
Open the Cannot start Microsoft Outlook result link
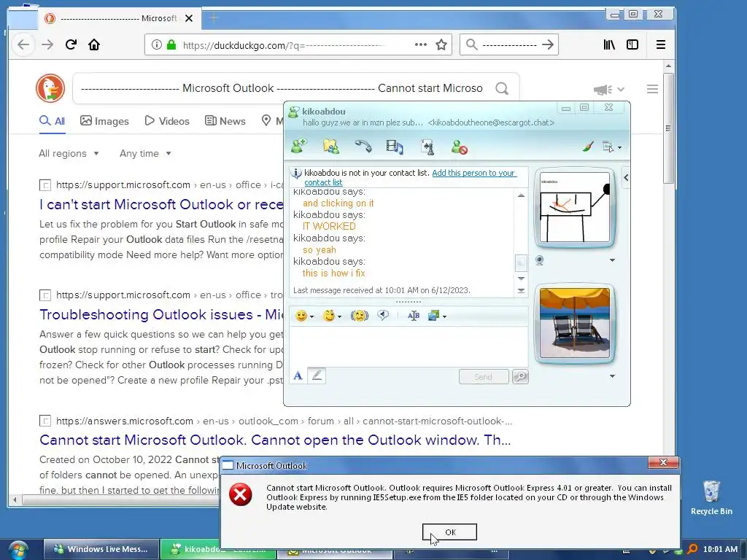(275, 440)
